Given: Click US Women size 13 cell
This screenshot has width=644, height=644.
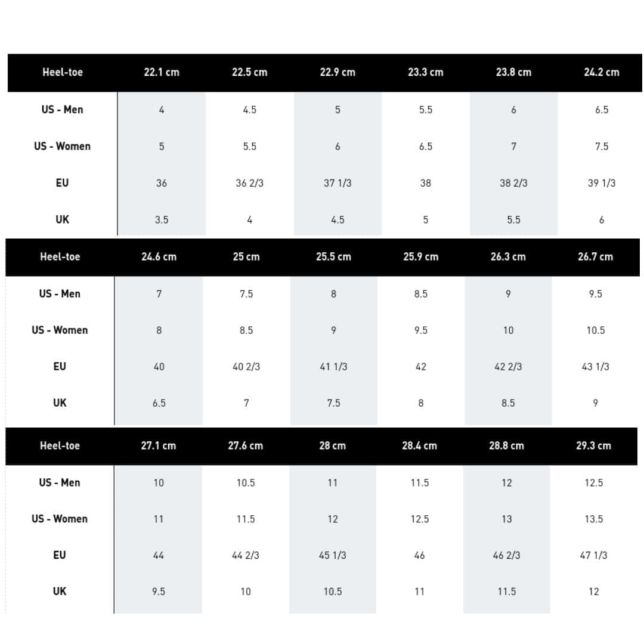Looking at the screenshot, I should (x=506, y=519).
